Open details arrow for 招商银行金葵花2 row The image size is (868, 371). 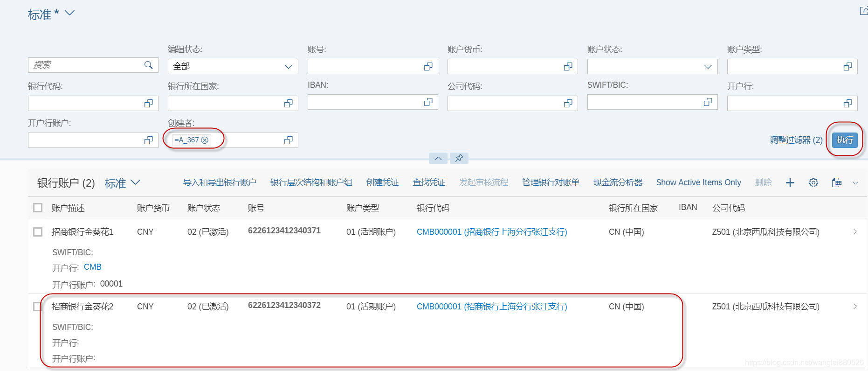click(855, 307)
